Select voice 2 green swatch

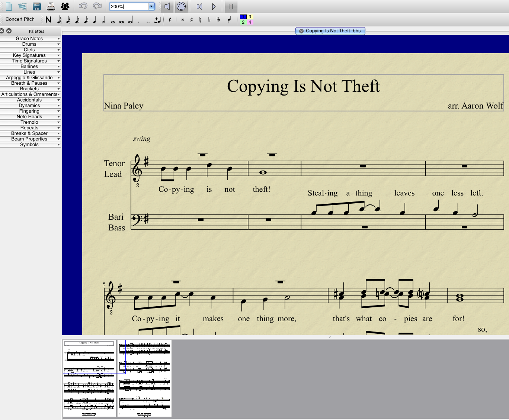click(243, 22)
